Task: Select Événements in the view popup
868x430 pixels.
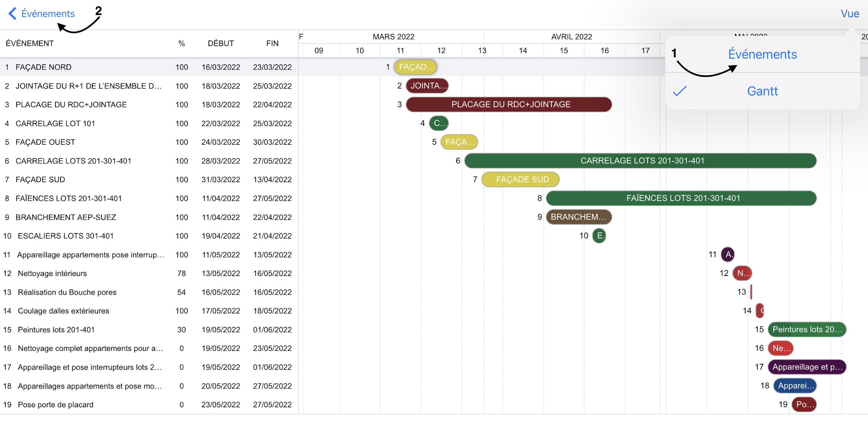Action: tap(762, 54)
